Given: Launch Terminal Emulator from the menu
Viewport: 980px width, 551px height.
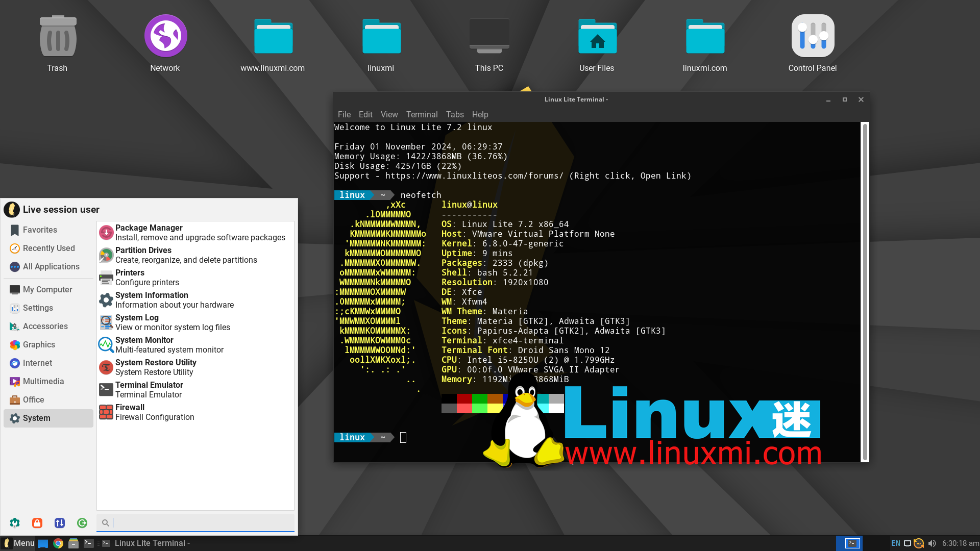Looking at the screenshot, I should tap(195, 390).
